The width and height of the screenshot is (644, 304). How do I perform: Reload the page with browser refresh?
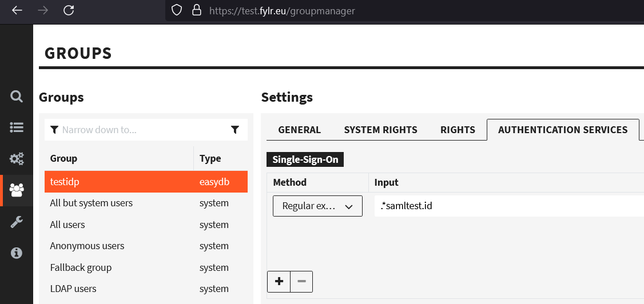[x=69, y=10]
